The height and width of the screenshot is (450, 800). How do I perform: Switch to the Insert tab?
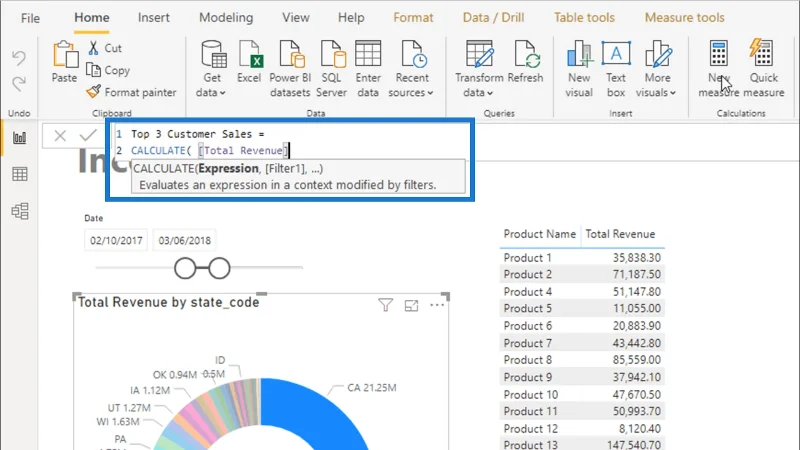154,17
